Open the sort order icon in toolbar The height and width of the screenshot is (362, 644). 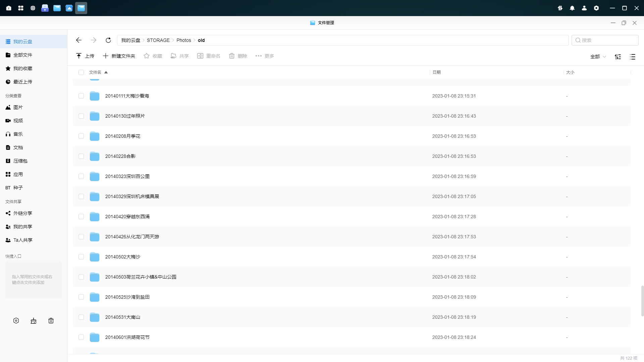(x=618, y=57)
